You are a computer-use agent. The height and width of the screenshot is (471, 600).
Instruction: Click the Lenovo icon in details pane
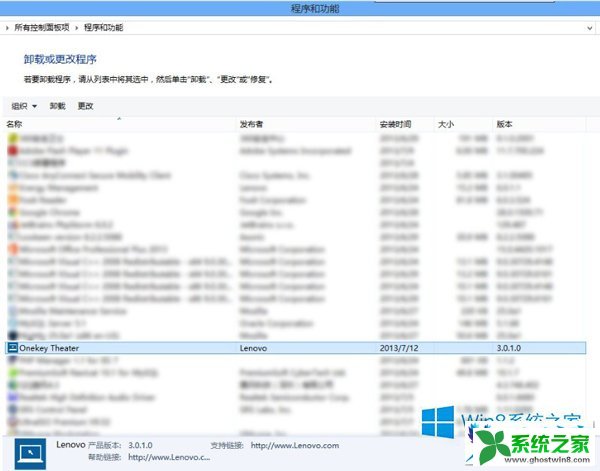26,452
